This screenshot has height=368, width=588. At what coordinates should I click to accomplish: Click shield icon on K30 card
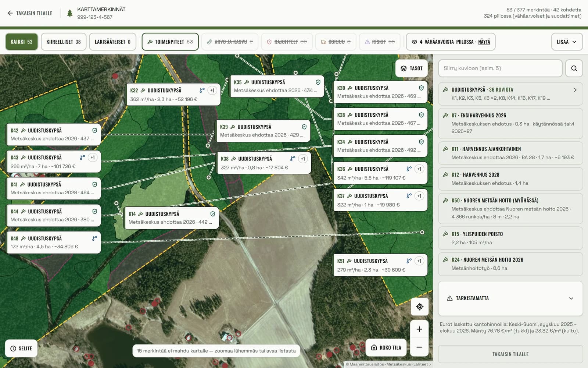421,88
